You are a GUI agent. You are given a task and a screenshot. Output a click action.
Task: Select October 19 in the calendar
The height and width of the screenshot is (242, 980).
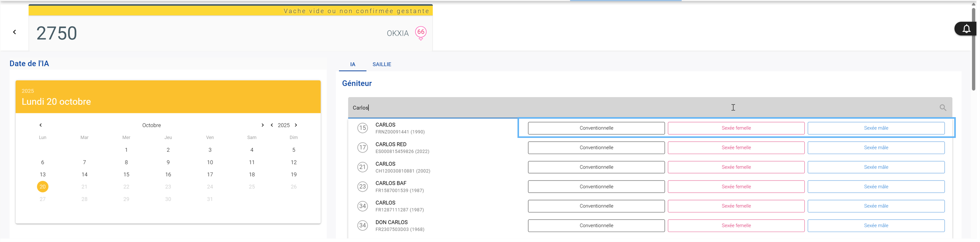pyautogui.click(x=294, y=175)
